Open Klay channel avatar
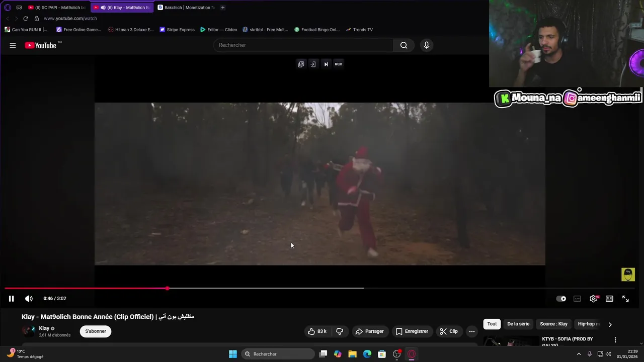This screenshot has height=362, width=644. pyautogui.click(x=29, y=331)
